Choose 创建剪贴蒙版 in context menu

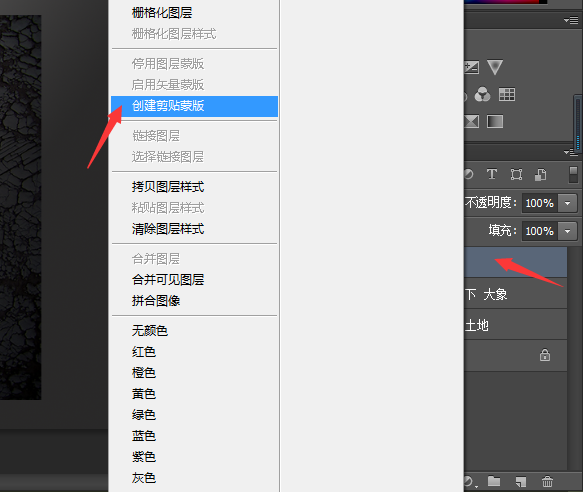point(195,106)
